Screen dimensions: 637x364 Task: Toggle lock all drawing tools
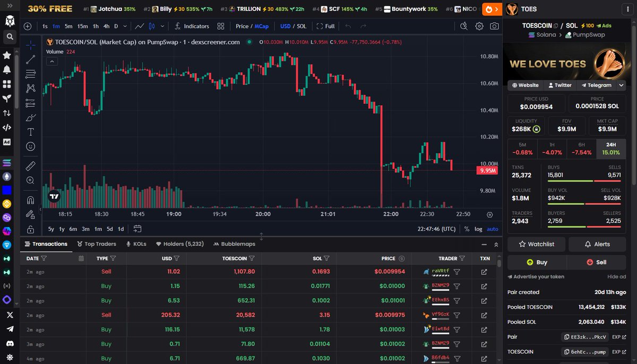30,229
